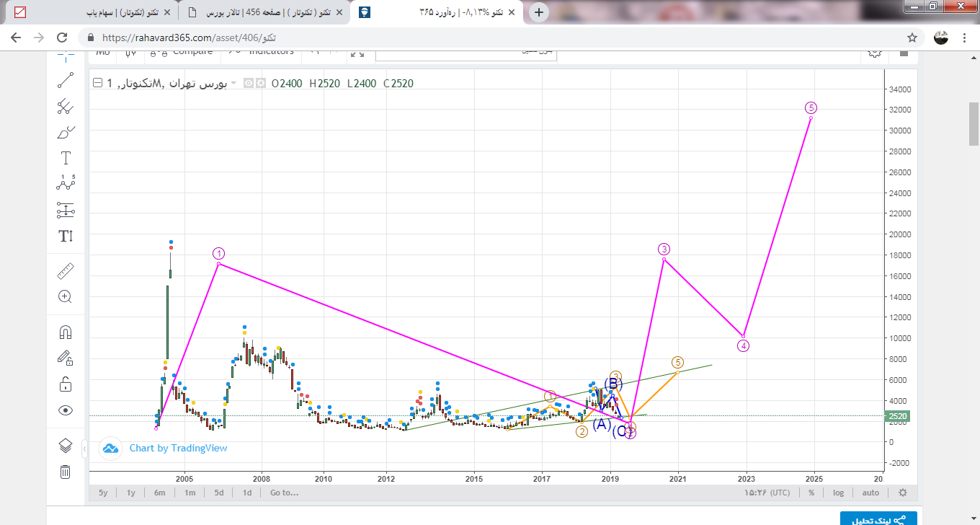Collapse the drawing toolbar side arrow
Viewport: 980px width, 525px height.
click(84, 449)
